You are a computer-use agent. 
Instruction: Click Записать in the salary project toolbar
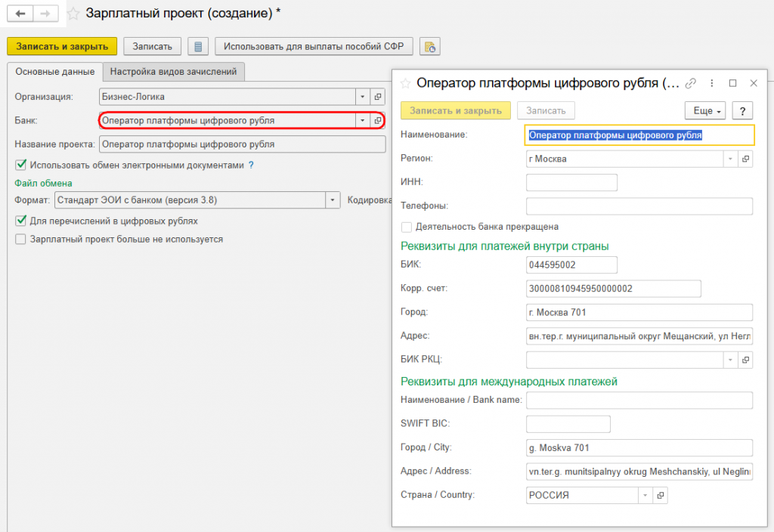[x=152, y=46]
